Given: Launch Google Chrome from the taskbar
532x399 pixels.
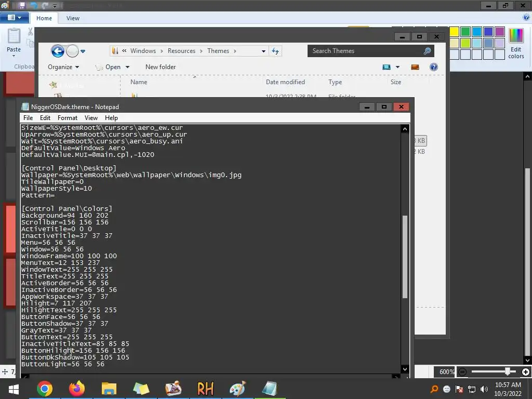Looking at the screenshot, I should 45,389.
